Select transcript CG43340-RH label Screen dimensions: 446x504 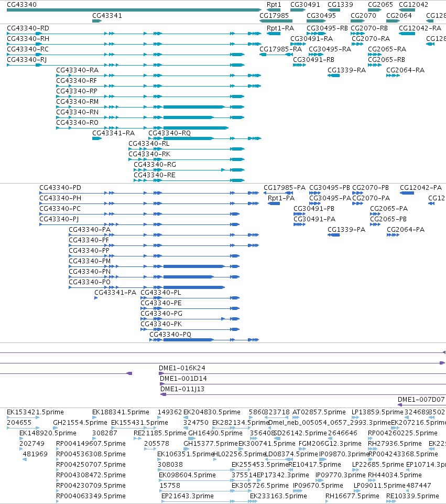(28, 39)
